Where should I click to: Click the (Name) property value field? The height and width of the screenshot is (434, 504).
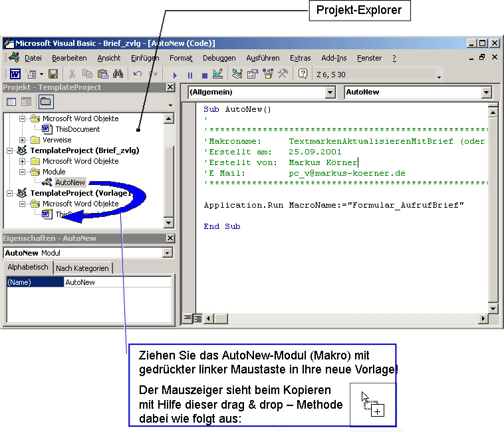click(x=117, y=282)
